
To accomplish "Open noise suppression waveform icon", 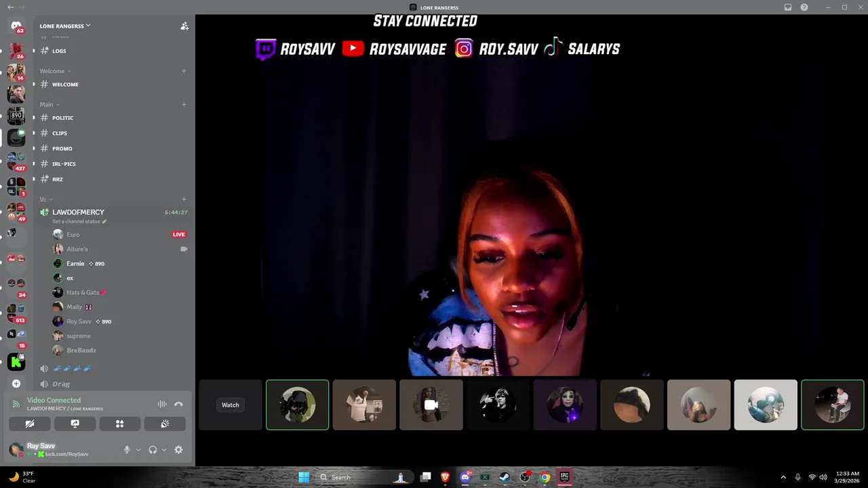I will pyautogui.click(x=162, y=404).
